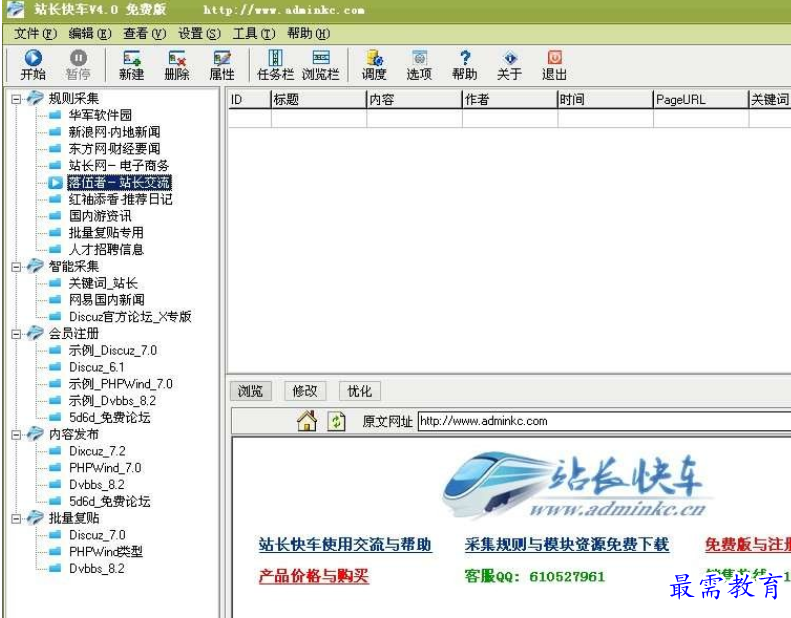Toggle the 任务栏 task panel icon
Screen dimensions: 791x618
pos(275,58)
